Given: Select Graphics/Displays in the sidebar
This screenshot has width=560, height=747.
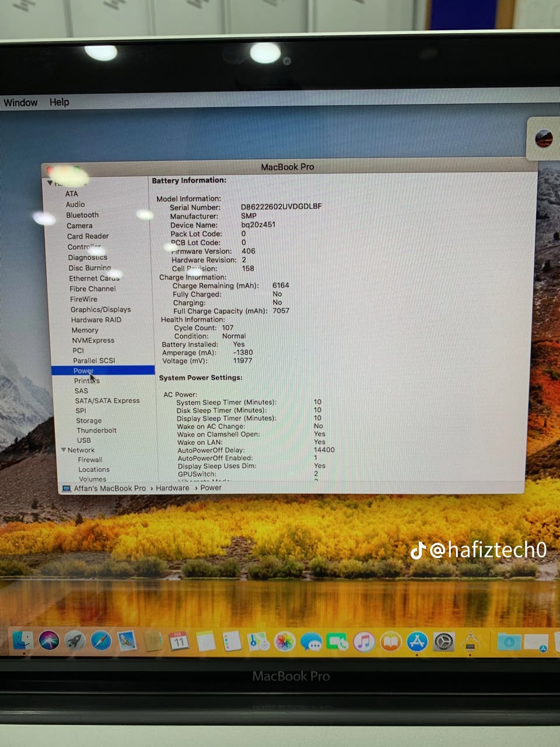Looking at the screenshot, I should [100, 309].
